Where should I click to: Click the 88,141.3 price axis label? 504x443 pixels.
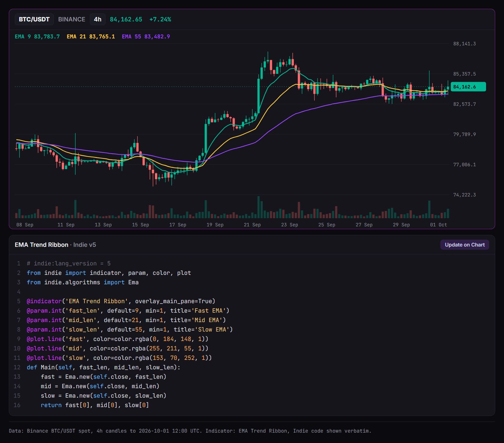[x=465, y=43]
